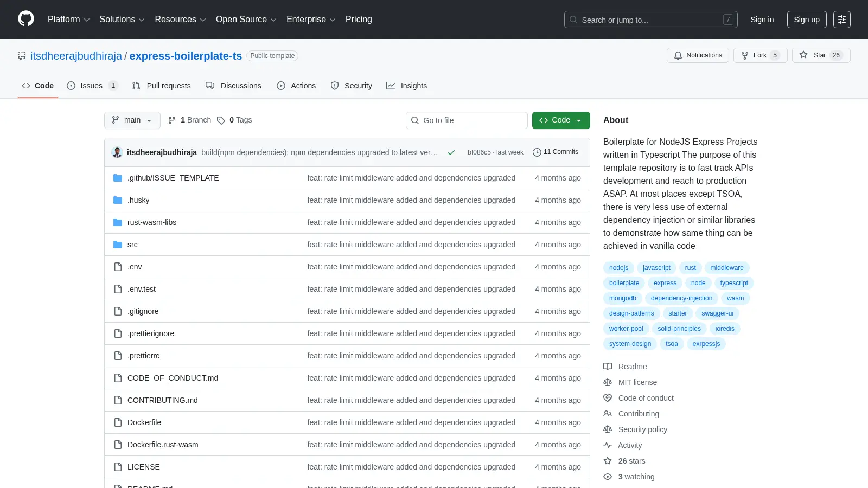Click the eye icon next to 3 watching
Screen dimensions: 868x488
(608, 477)
